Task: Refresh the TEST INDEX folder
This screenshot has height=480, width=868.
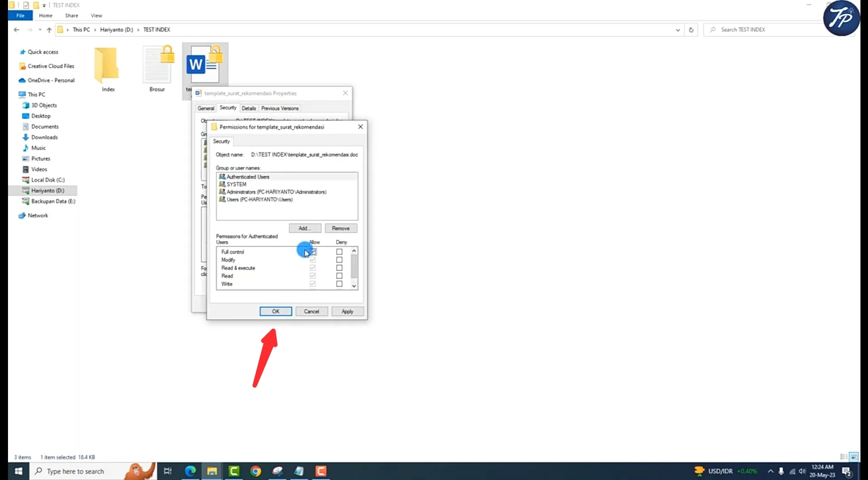Action: point(691,30)
